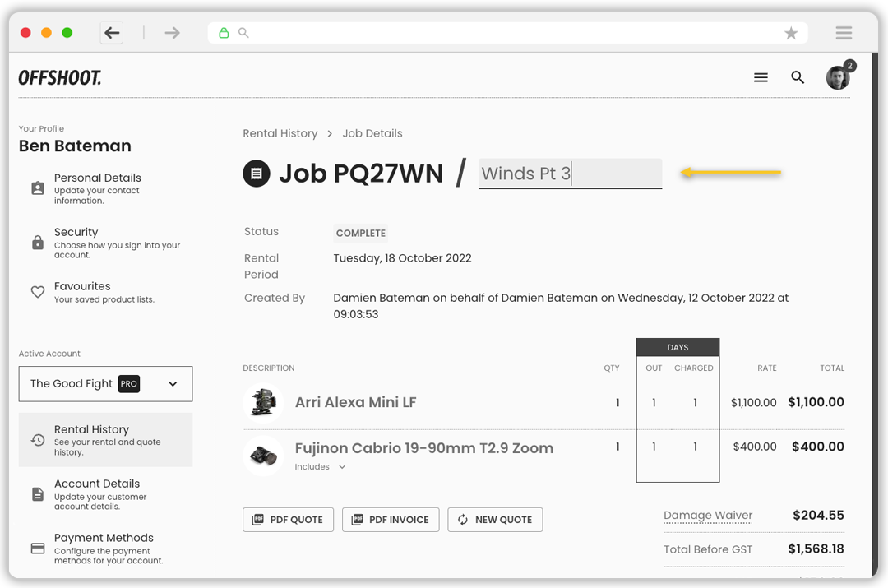Click the browser address bar
The width and height of the screenshot is (888, 588).
tap(507, 33)
